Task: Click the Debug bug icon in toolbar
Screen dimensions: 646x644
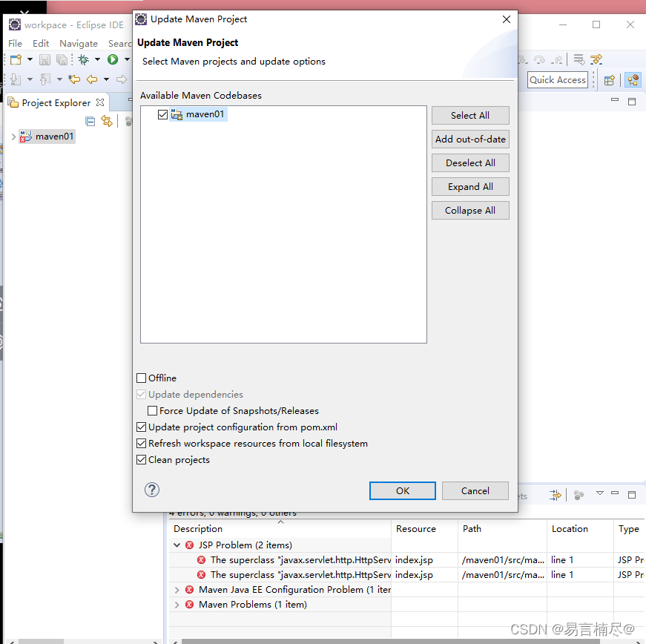Action: (84, 60)
